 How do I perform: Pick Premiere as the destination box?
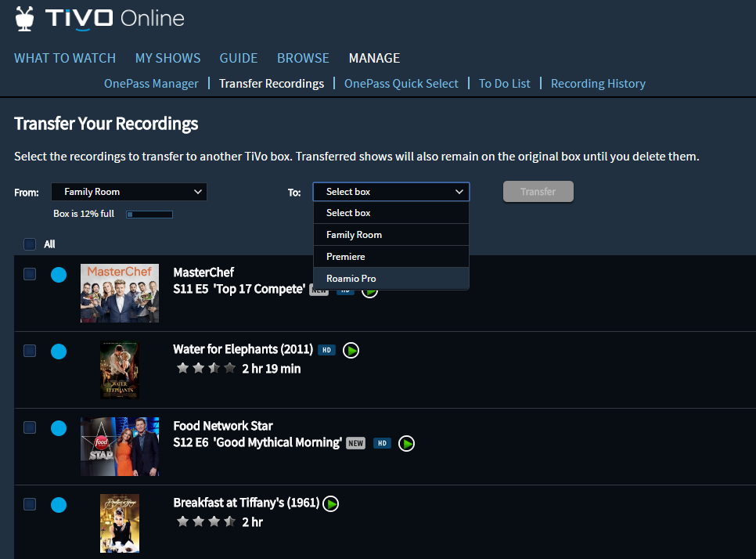(x=391, y=257)
